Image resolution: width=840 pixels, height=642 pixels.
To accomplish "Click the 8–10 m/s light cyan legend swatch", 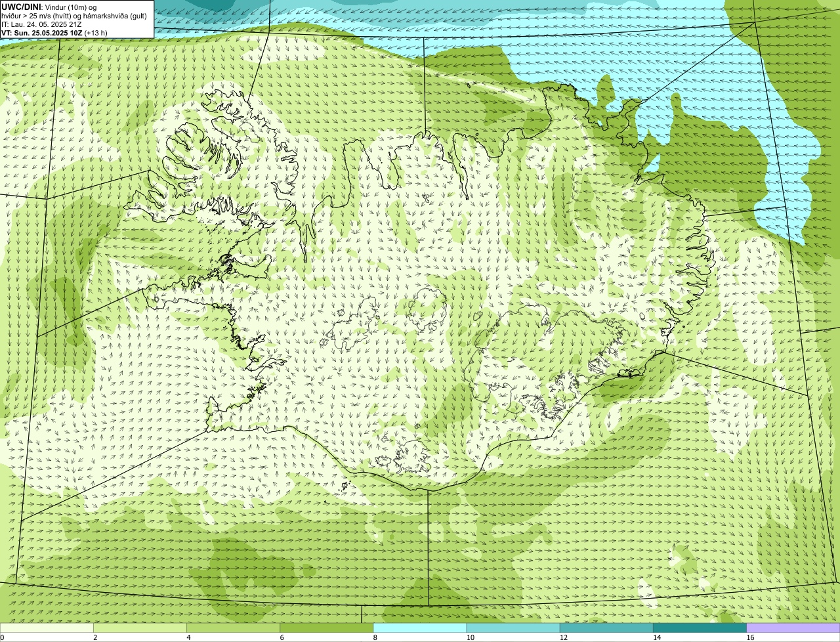I will [420, 628].
